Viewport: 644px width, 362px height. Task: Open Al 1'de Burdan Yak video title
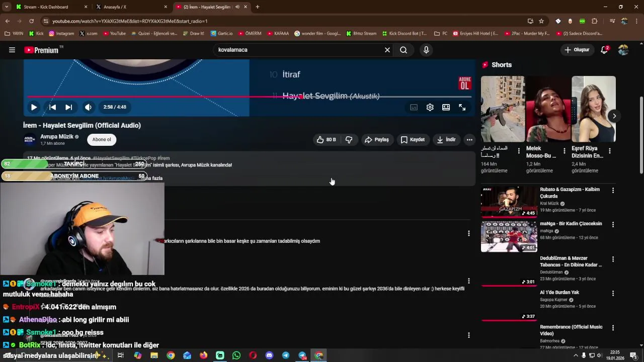coord(559,293)
